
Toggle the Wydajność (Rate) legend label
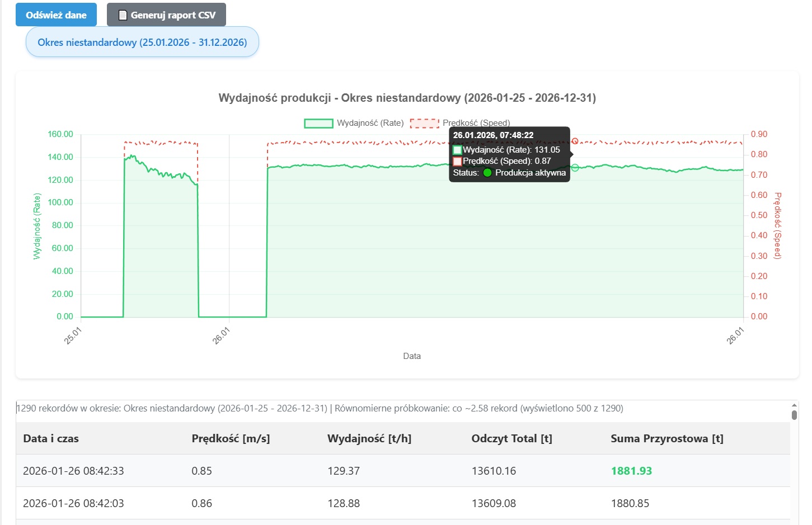[x=370, y=123]
